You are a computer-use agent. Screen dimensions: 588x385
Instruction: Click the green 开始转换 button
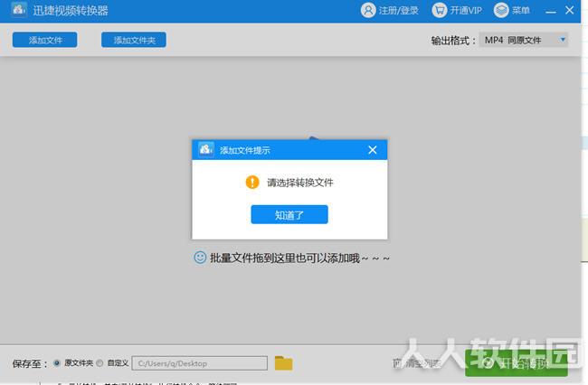click(516, 363)
